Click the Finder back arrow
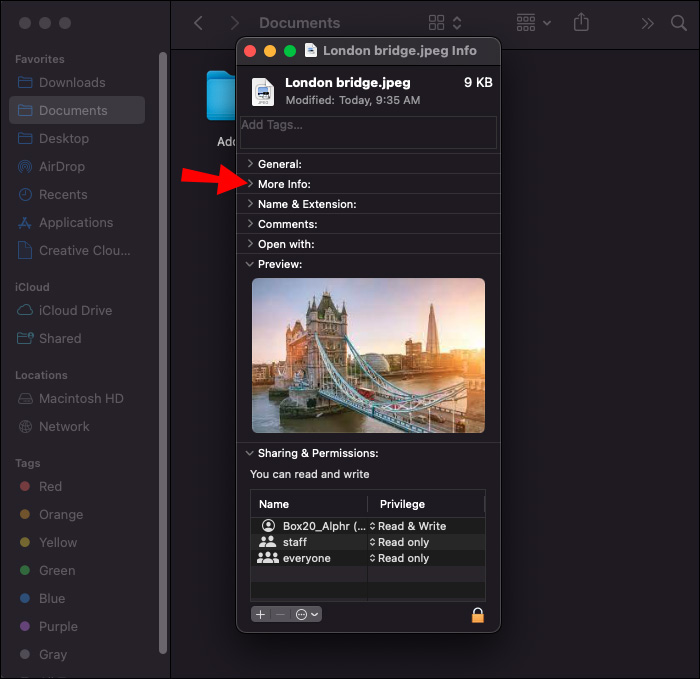 [x=198, y=23]
